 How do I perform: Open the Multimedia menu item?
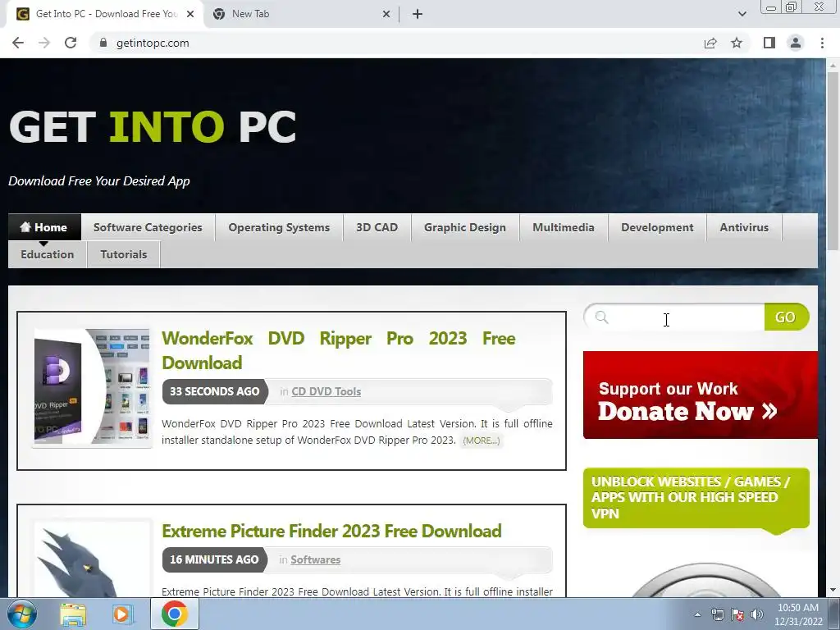click(x=564, y=227)
